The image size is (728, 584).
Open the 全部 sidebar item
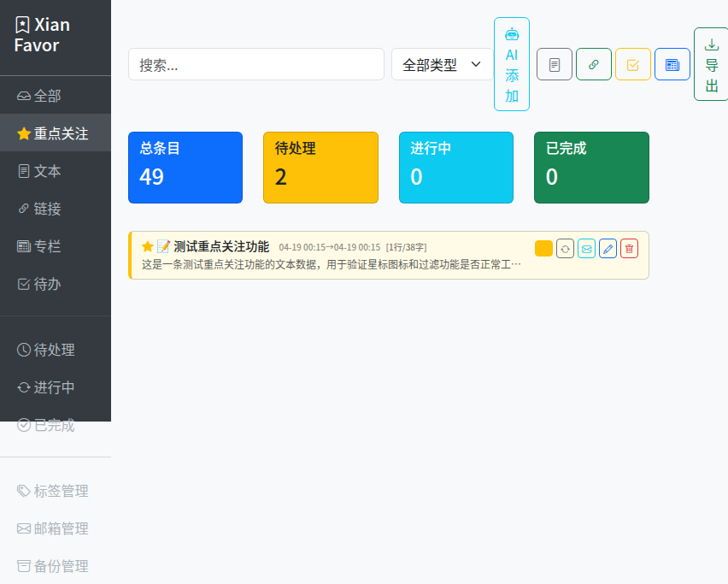pyautogui.click(x=56, y=96)
